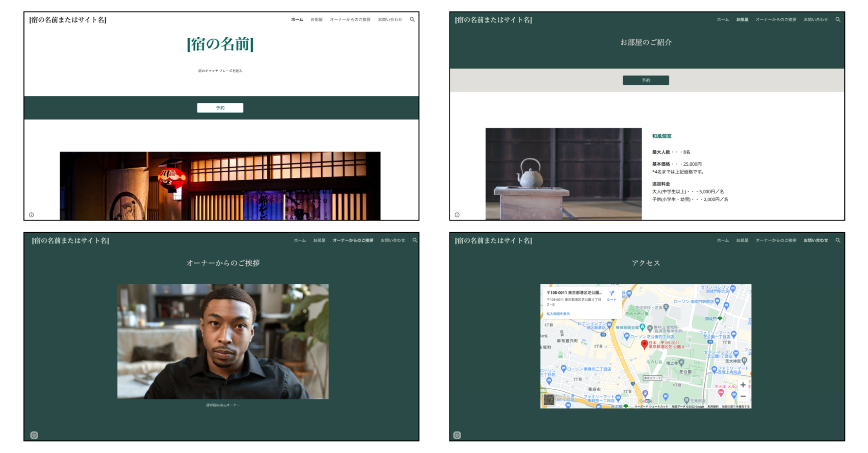Go to ホーム from the アクセス page menu
The image size is (868, 453).
coord(723,240)
